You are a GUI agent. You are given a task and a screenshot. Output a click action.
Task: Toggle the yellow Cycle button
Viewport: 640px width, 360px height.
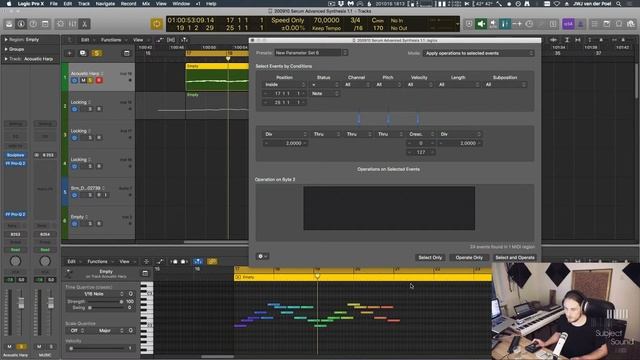156,24
